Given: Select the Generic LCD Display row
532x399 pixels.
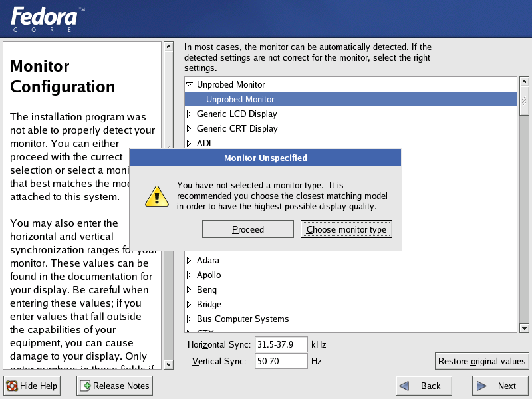Looking at the screenshot, I should click(351, 114).
